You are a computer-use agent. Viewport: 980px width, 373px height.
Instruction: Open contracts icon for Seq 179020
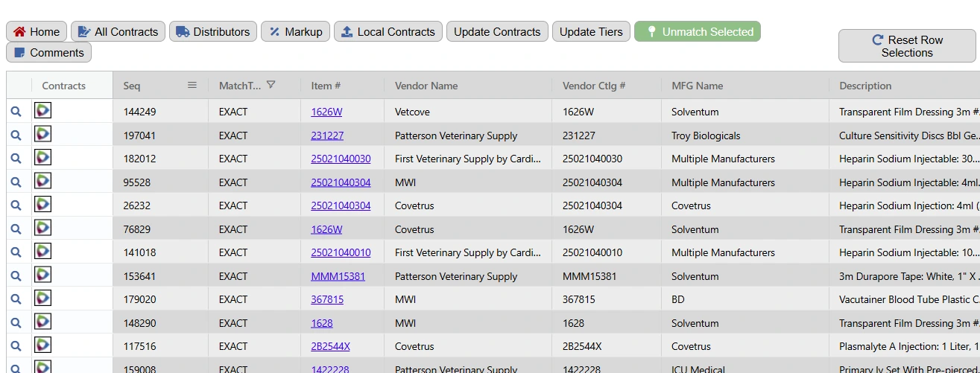point(43,298)
